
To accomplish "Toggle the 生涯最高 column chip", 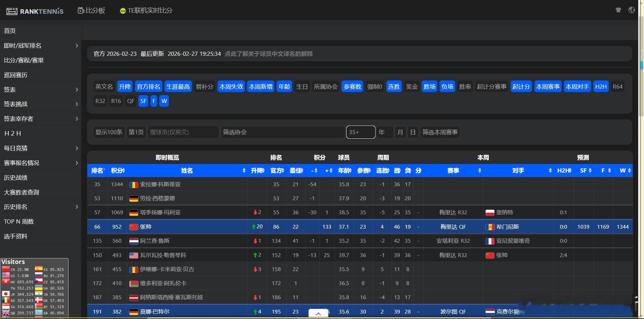I will point(178,87).
